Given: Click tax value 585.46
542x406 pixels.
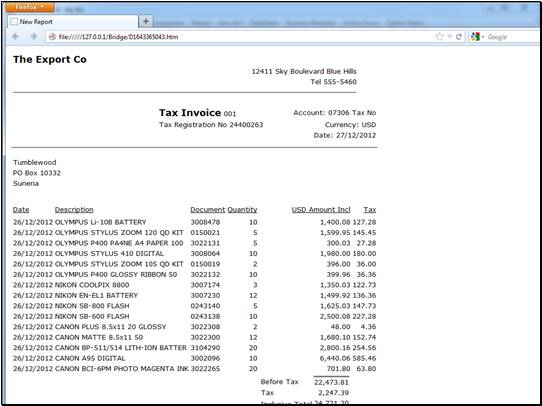Looking at the screenshot, I should 364,358.
